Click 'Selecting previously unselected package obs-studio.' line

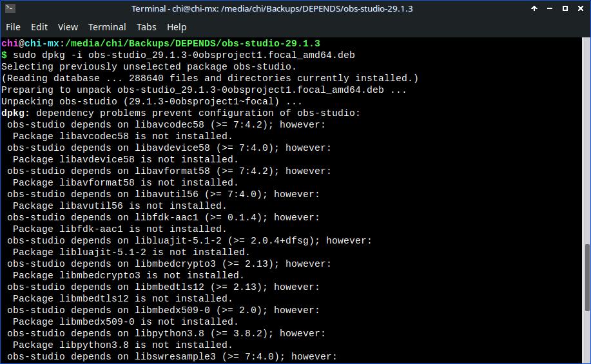point(149,67)
